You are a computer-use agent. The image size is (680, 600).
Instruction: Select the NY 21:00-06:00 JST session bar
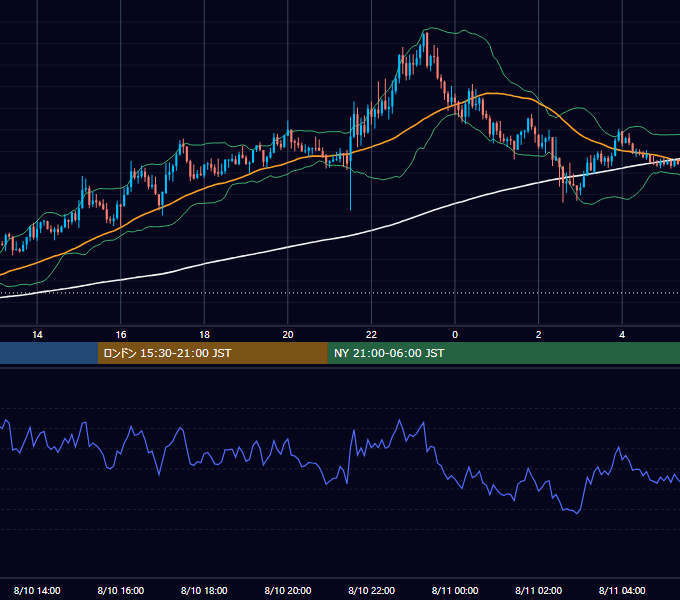pyautogui.click(x=503, y=353)
